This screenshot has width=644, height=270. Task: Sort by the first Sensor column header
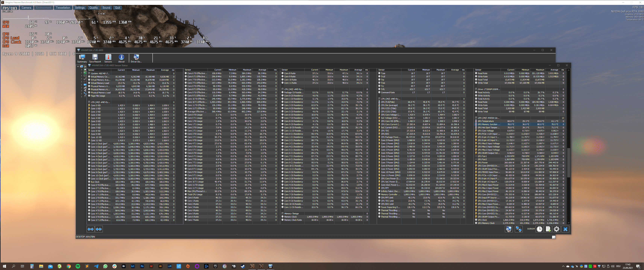click(99, 70)
